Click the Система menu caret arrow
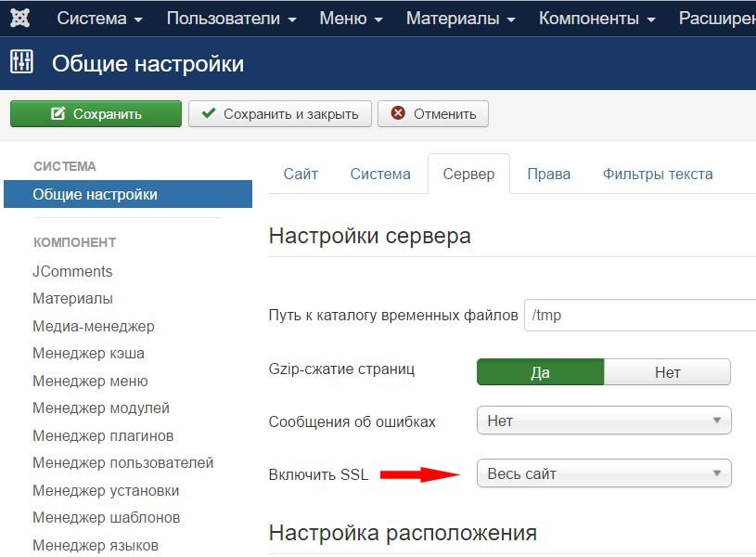Image resolution: width=756 pixels, height=557 pixels. (x=138, y=20)
